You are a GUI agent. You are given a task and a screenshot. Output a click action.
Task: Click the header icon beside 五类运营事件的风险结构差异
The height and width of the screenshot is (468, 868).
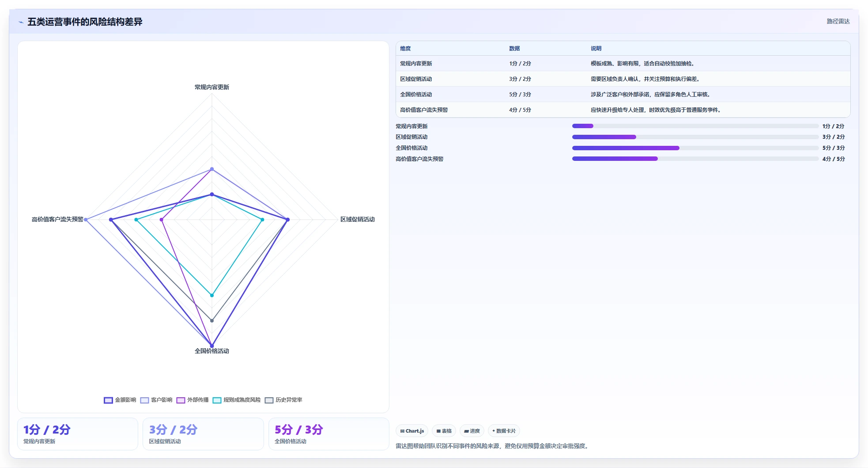(x=21, y=22)
